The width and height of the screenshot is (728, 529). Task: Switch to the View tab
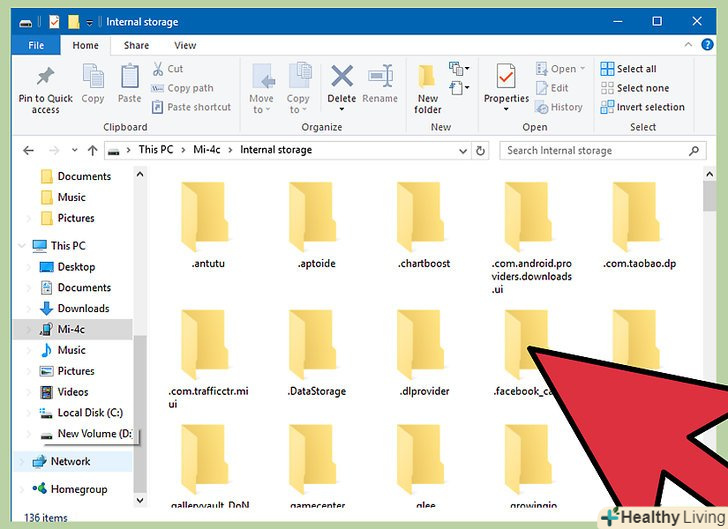185,45
